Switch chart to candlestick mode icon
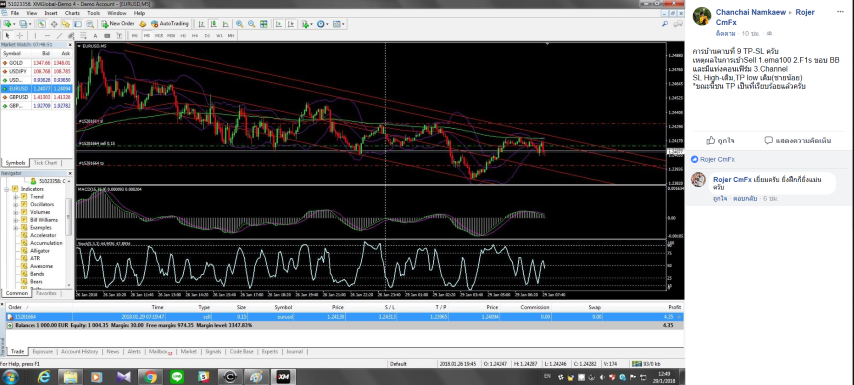 214,24
